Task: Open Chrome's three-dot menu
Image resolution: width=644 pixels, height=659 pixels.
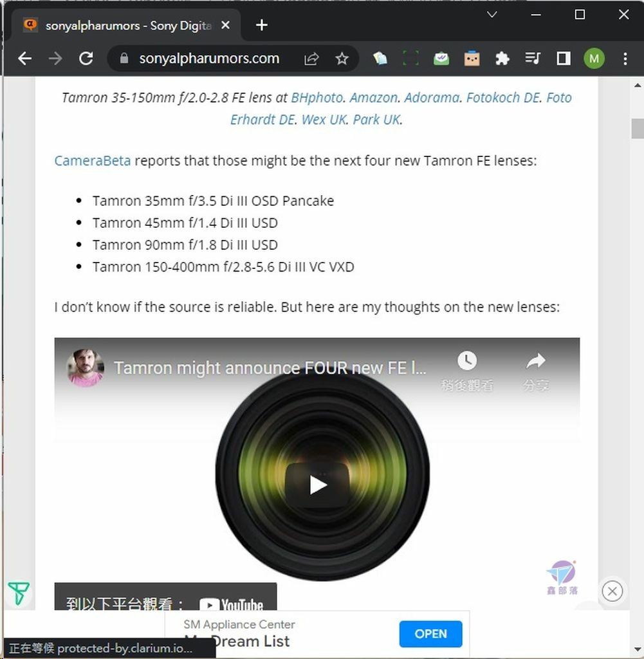Action: 625,59
